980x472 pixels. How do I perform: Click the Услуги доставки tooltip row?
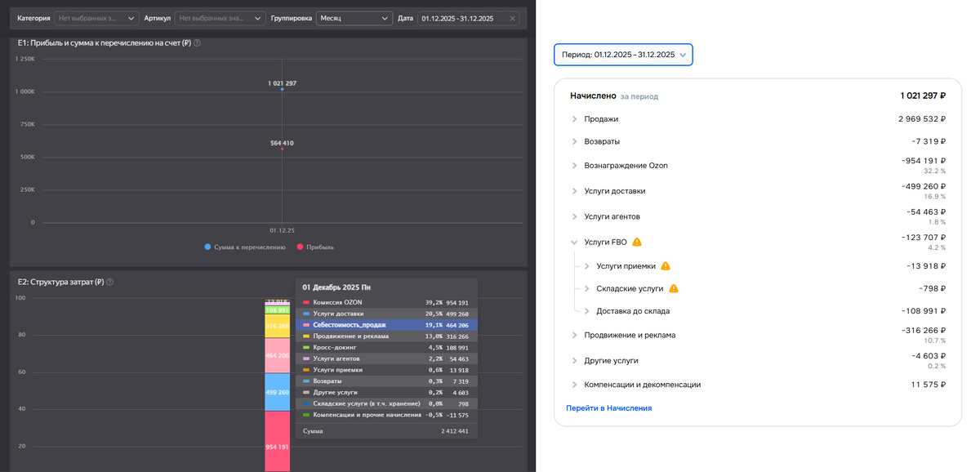387,314
